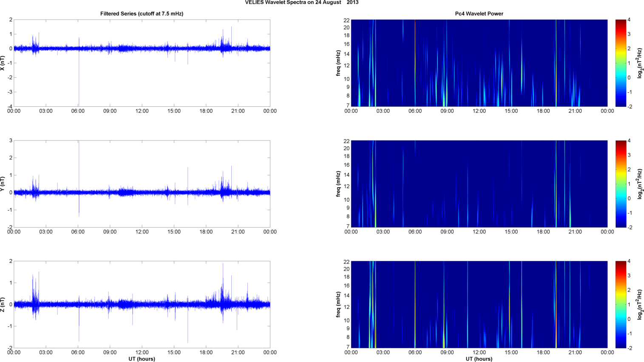The width and height of the screenshot is (644, 362).
Task: Select the Filtered Series cutoff title
Action: (x=142, y=14)
